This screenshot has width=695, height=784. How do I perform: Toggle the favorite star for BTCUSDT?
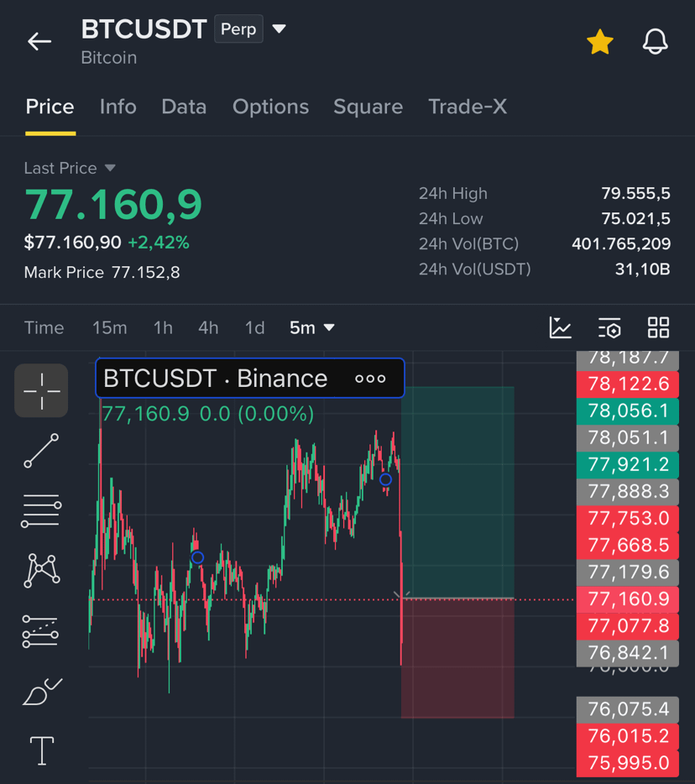[599, 41]
